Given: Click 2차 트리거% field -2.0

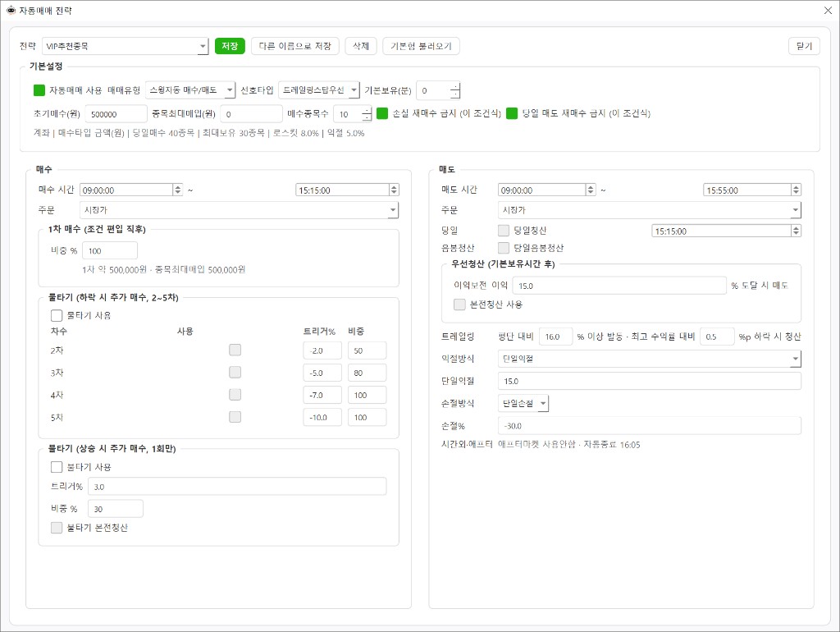Looking at the screenshot, I should click(x=322, y=350).
